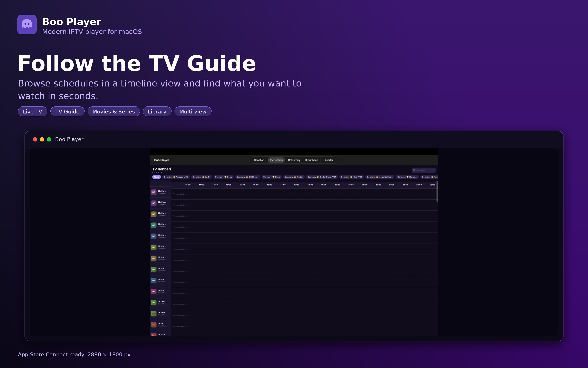Click the Movies & Series pill

pos(114,111)
